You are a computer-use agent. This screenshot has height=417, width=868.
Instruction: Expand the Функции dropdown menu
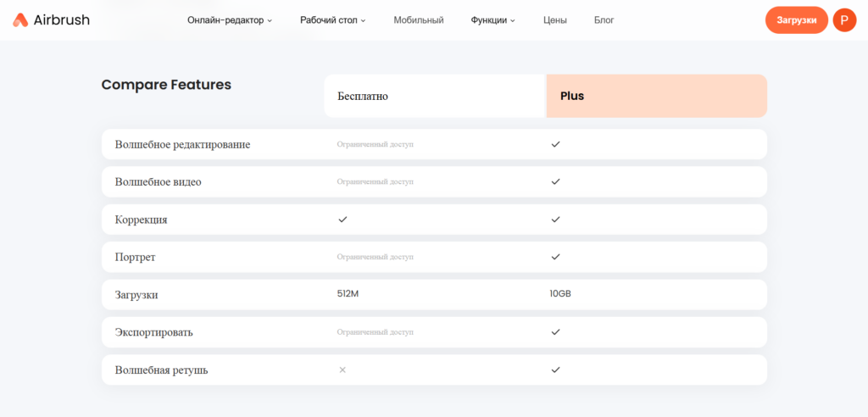492,20
